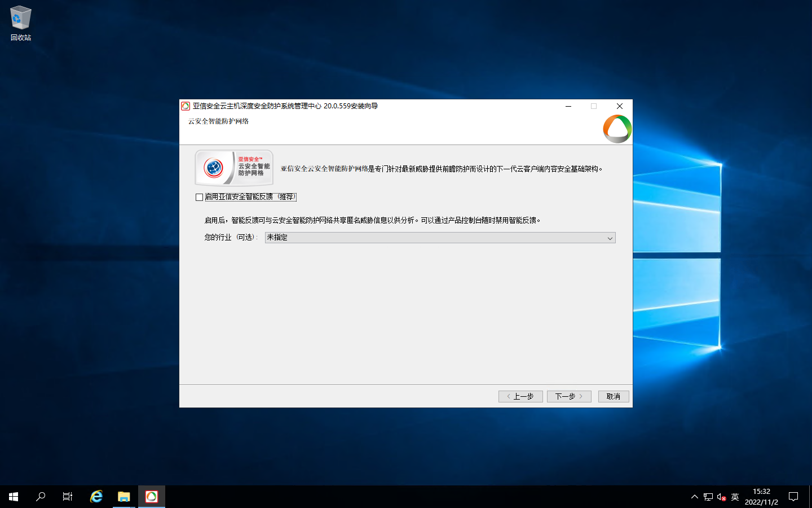The width and height of the screenshot is (812, 508).
Task: Open File Explorer from the taskbar
Action: point(124,497)
